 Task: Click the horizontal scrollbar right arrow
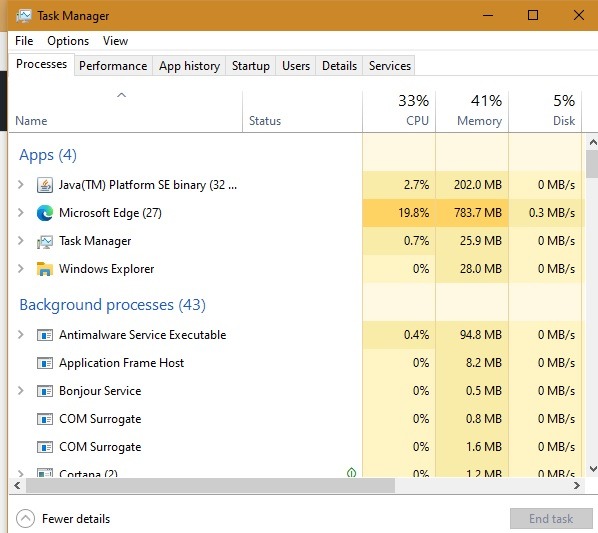[x=577, y=485]
